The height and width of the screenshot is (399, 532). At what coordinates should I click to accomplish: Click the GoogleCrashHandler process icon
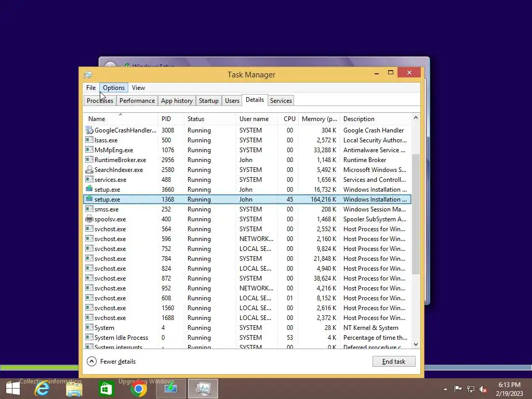click(x=89, y=130)
